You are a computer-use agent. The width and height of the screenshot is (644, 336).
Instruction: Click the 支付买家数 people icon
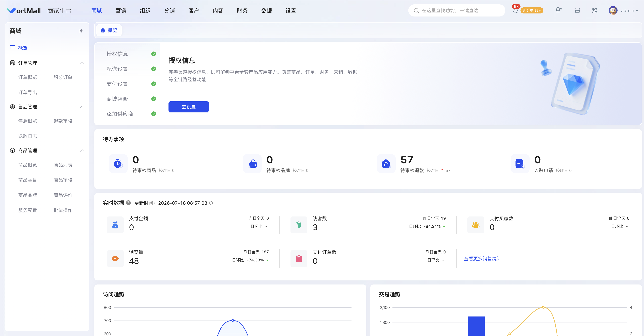point(476,225)
